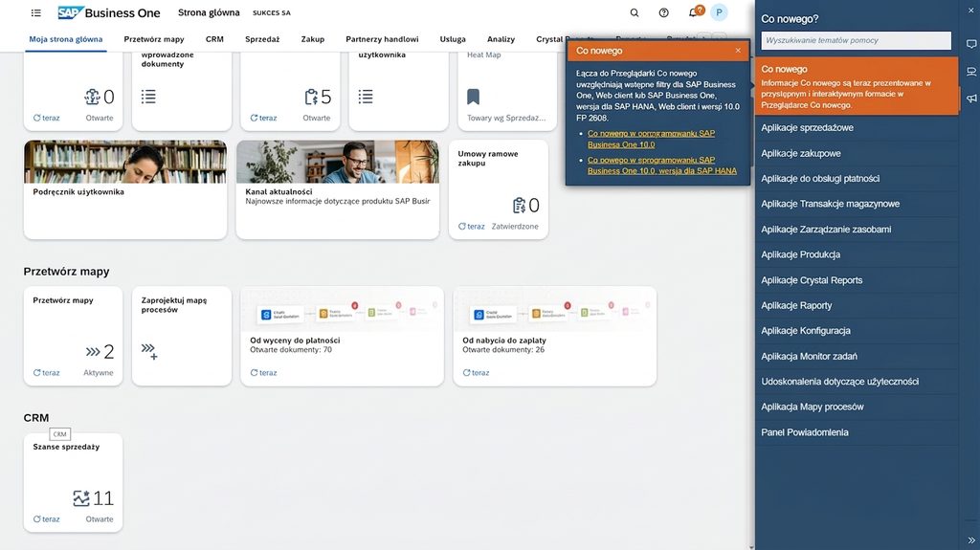The height and width of the screenshot is (550, 980).
Task: Open notifications bell icon
Action: (693, 12)
